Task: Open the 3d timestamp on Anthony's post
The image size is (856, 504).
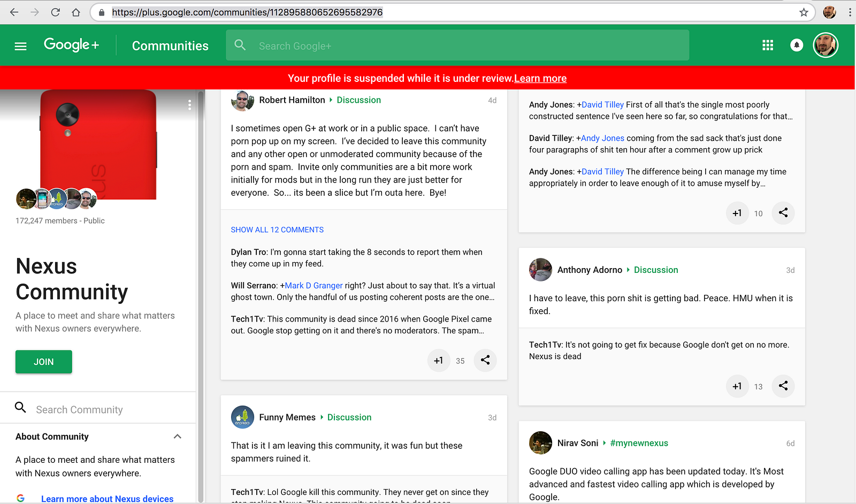Action: (x=790, y=270)
